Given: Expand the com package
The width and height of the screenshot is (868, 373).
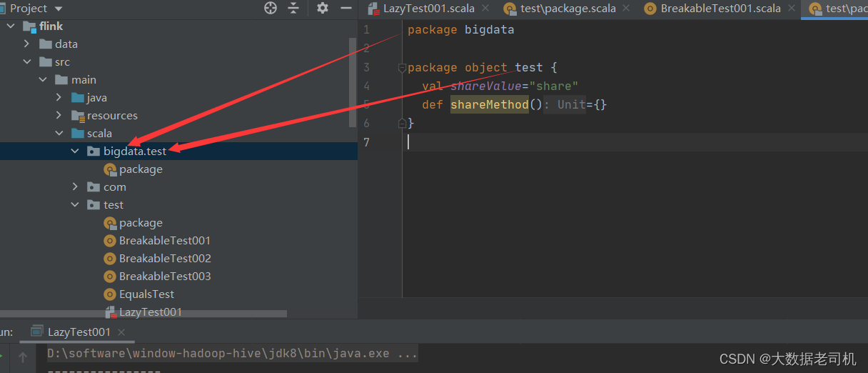Looking at the screenshot, I should point(75,187).
